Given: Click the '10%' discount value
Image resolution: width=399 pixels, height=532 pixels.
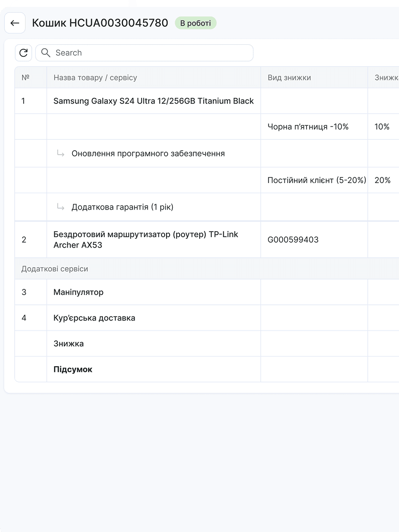Looking at the screenshot, I should (x=382, y=127).
